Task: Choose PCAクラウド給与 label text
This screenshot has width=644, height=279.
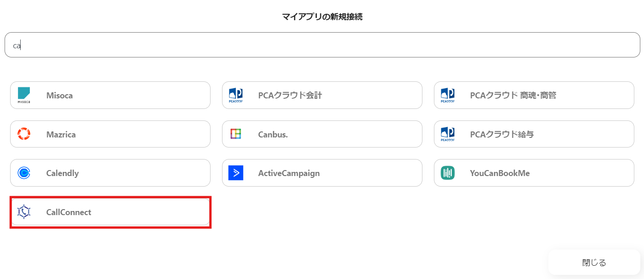Action: pyautogui.click(x=502, y=135)
